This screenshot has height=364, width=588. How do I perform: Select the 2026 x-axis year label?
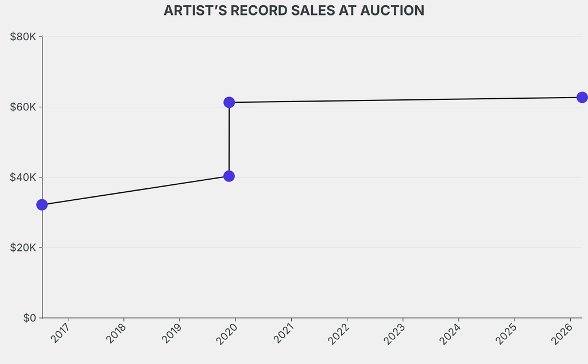561,333
